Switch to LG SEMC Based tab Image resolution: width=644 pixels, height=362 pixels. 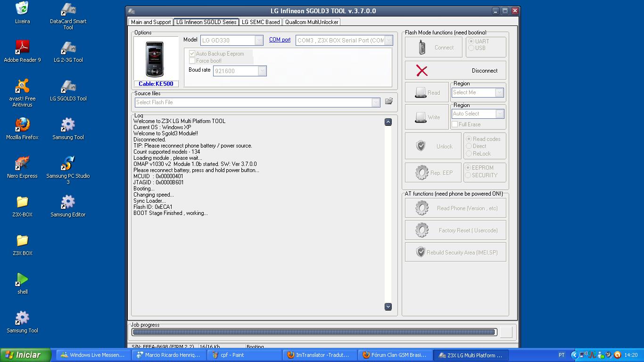tap(261, 22)
